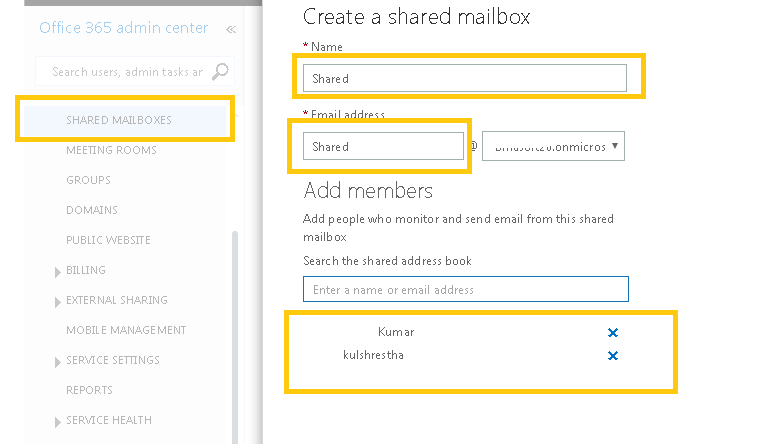Expand the Service Settings arrow
This screenshot has height=444, width=768.
pyautogui.click(x=57, y=362)
